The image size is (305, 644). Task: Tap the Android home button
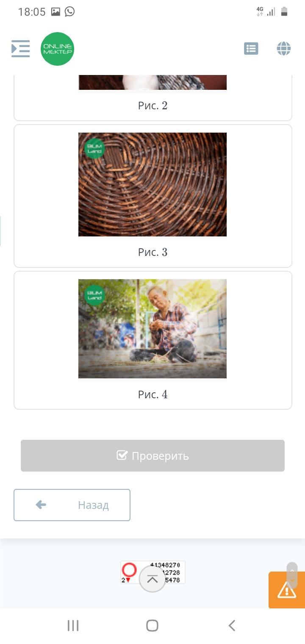(152, 625)
